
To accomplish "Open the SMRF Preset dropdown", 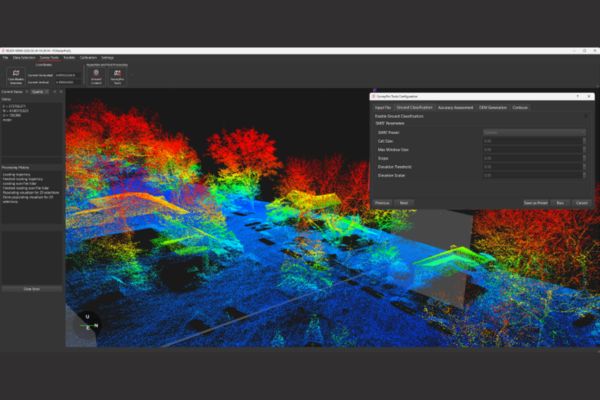I will [534, 132].
